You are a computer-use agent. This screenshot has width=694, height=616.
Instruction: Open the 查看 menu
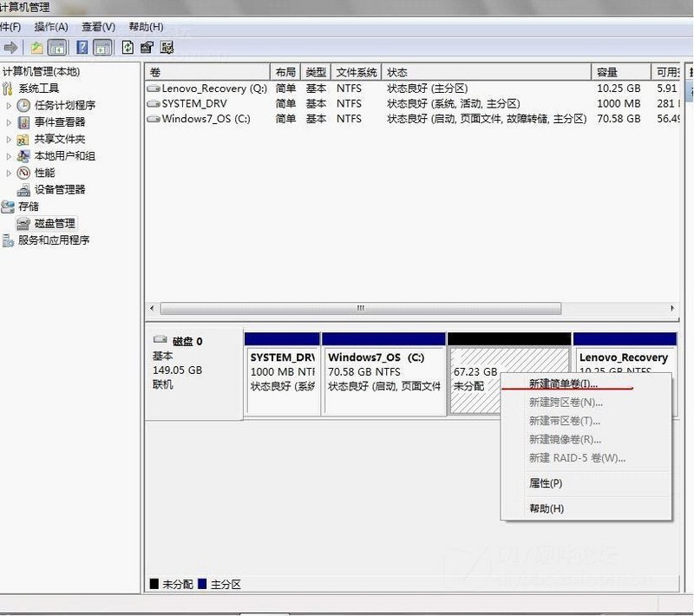tap(96, 26)
